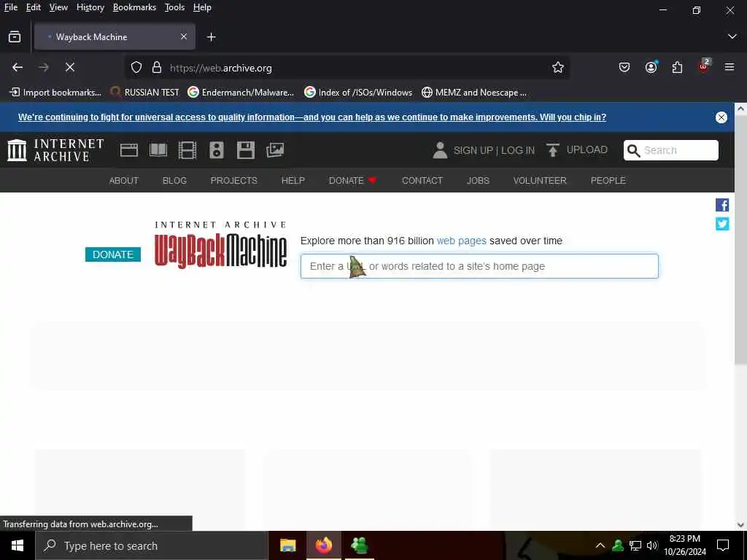Open the Images icon
Screen dimensions: 747x560
[275, 150]
